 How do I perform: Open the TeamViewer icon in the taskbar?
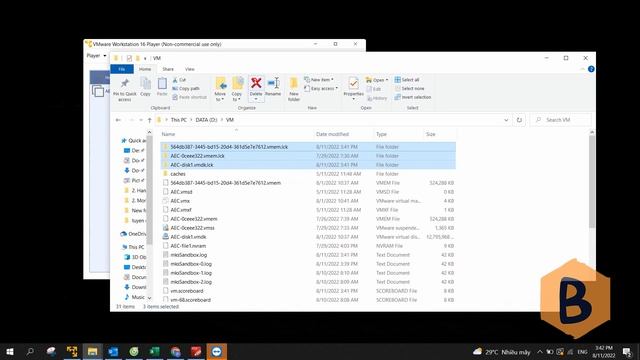point(216,351)
